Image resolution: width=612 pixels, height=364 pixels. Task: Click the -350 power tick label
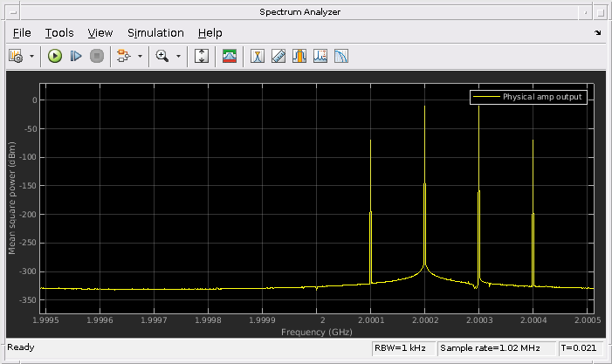(28, 300)
